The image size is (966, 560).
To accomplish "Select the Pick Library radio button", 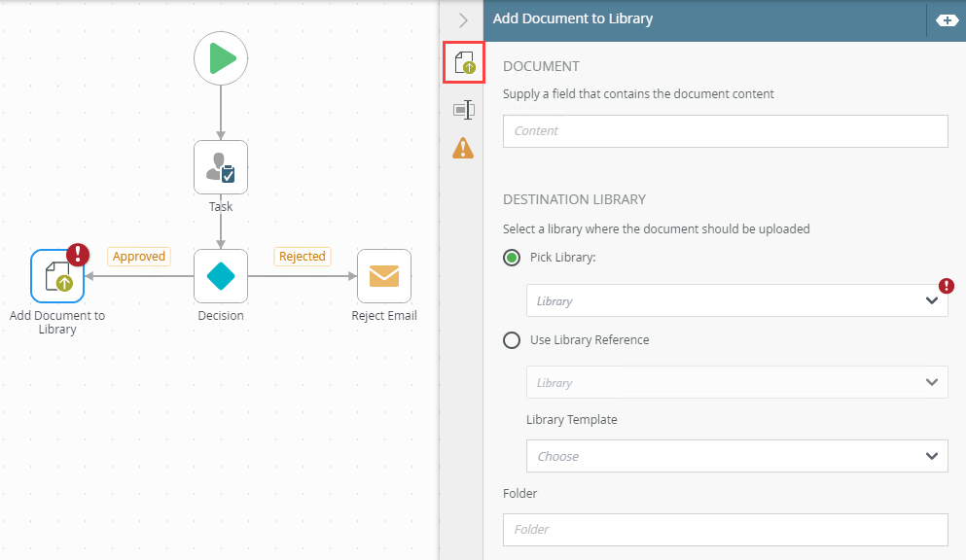I will click(512, 258).
